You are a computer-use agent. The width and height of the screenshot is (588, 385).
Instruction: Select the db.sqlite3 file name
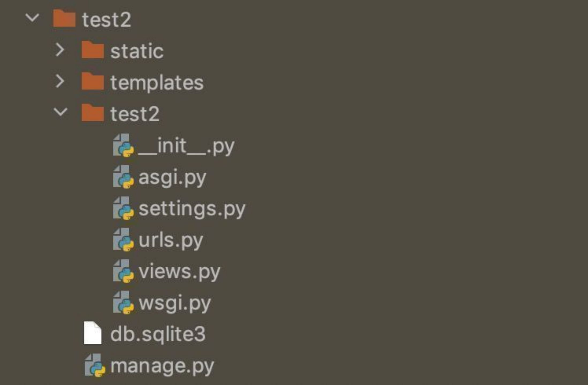pyautogui.click(x=158, y=334)
